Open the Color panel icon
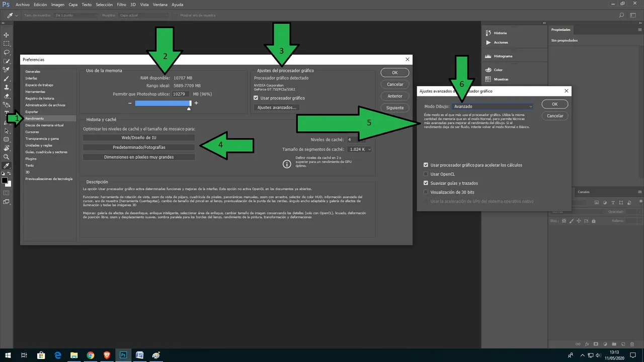Viewport: 644px width, 362px height. click(x=488, y=70)
